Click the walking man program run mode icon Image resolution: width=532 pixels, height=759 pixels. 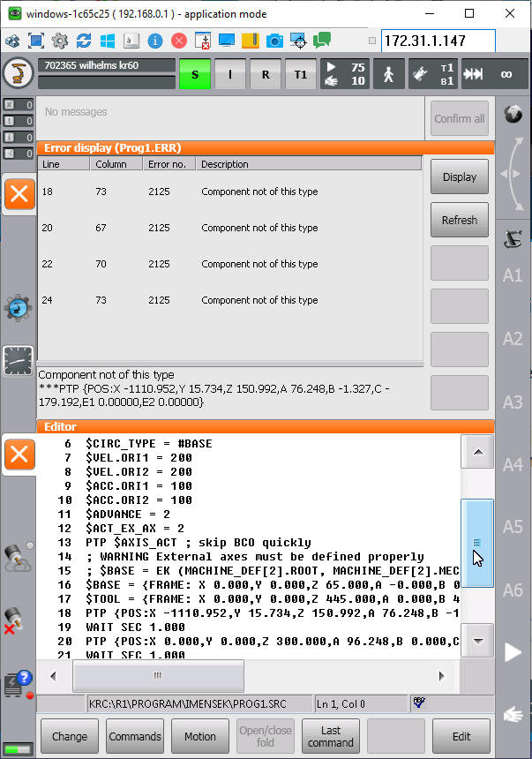388,75
